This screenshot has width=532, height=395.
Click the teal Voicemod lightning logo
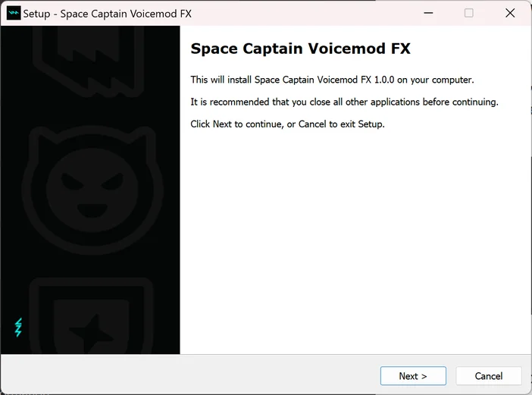(18, 327)
